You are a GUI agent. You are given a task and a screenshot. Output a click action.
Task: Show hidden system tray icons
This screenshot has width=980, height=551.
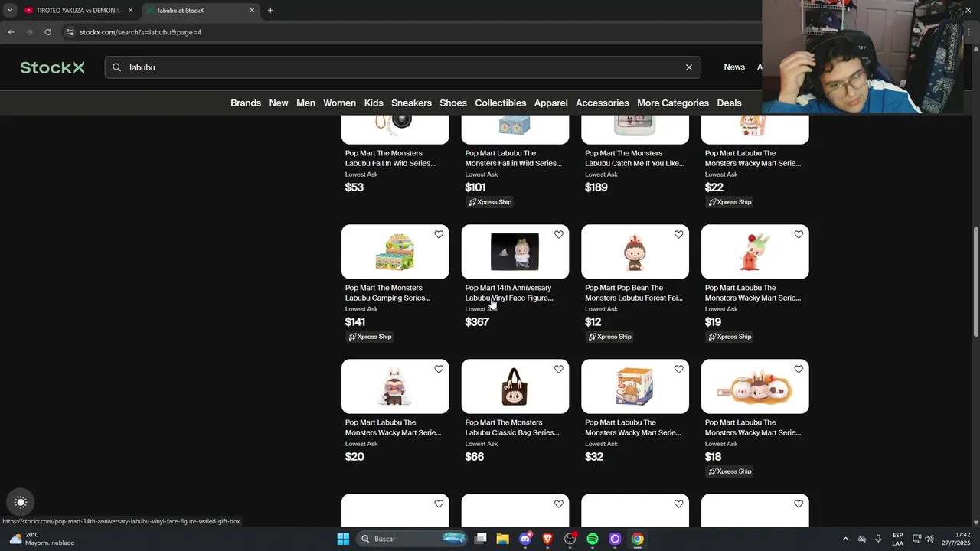point(845,539)
